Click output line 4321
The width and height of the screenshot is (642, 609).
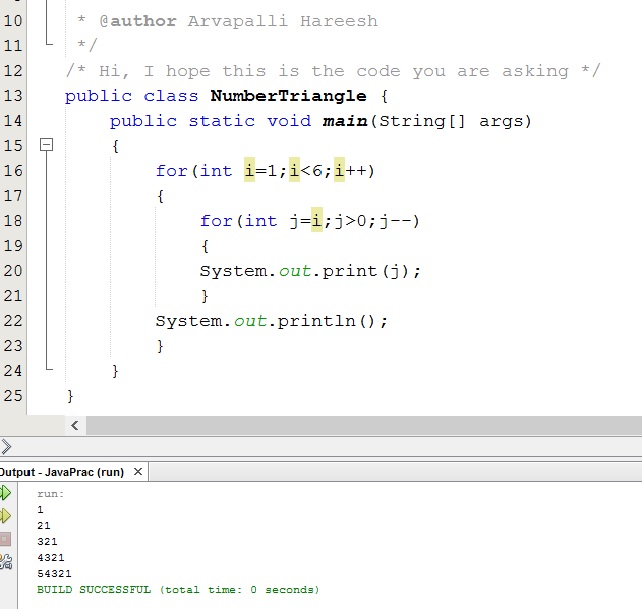[x=51, y=557]
